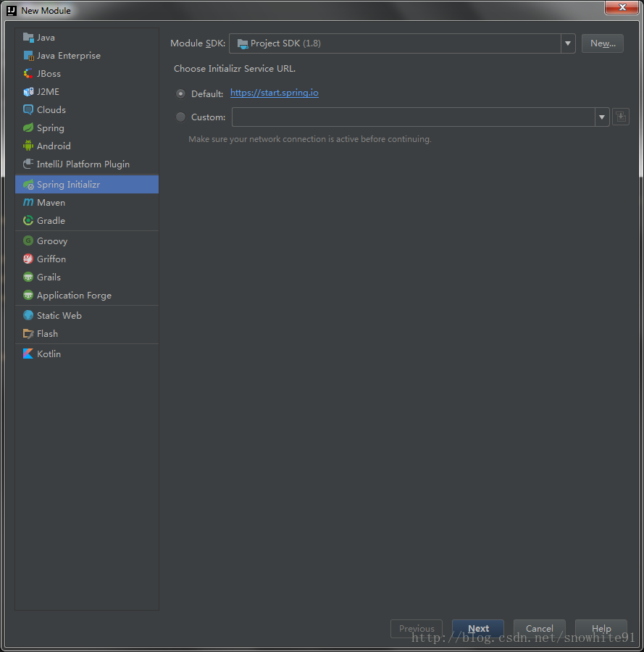Click the Clouds icon
Viewport: 644px width, 652px height.
(28, 110)
